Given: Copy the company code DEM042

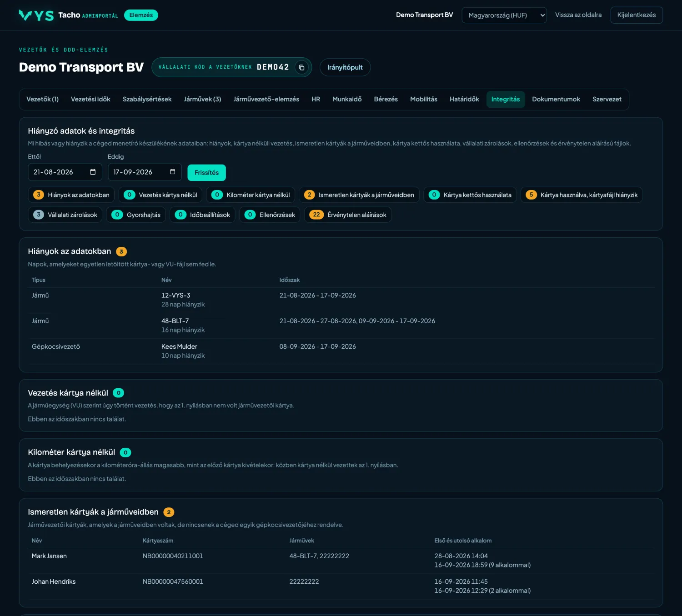Looking at the screenshot, I should [x=301, y=67].
